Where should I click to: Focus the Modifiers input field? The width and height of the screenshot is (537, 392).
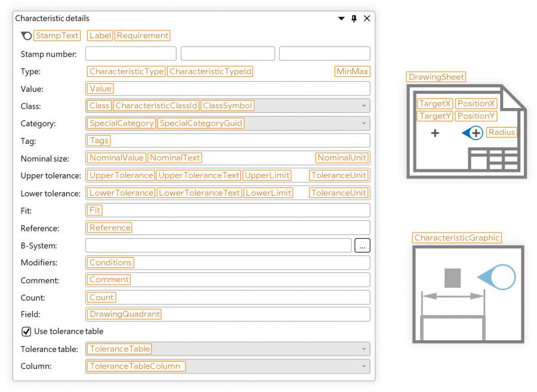[228, 263]
